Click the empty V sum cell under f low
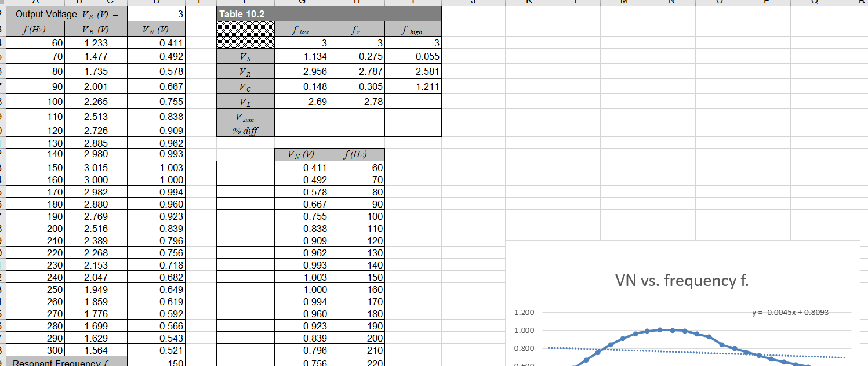The image size is (868, 366). tap(302, 117)
